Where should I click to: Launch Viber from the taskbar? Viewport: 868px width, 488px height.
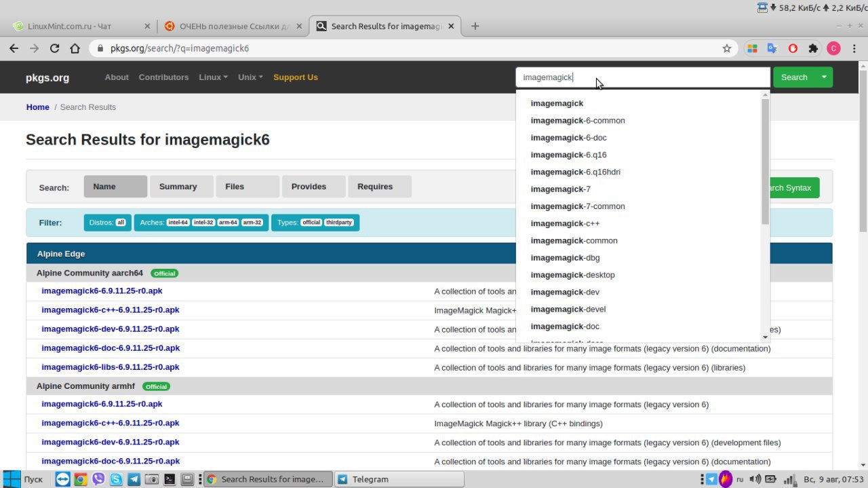(x=98, y=479)
